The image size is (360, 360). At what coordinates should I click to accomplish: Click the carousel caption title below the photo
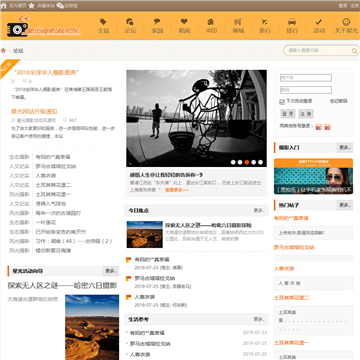click(x=166, y=175)
